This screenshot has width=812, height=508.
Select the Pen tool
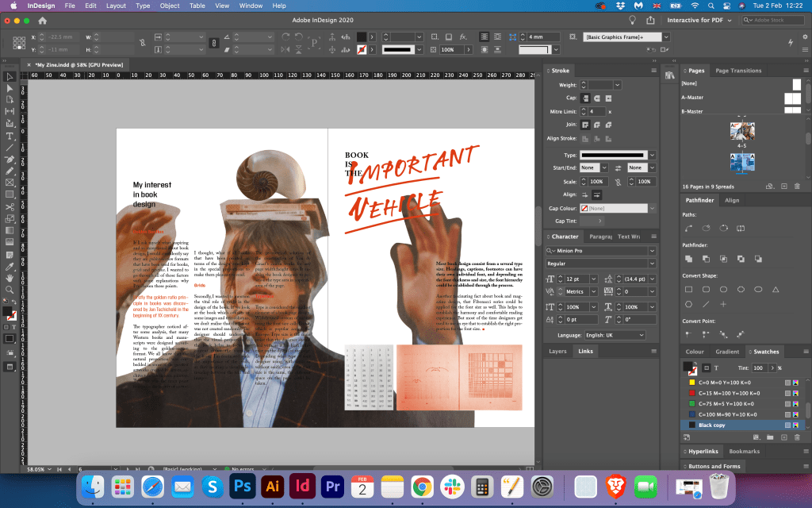10,159
